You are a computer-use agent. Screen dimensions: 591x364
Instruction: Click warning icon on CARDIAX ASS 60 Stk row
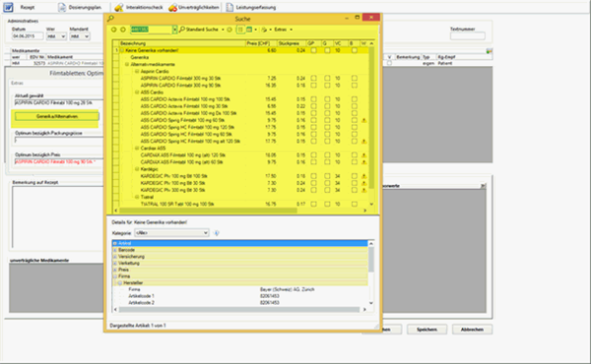point(364,162)
